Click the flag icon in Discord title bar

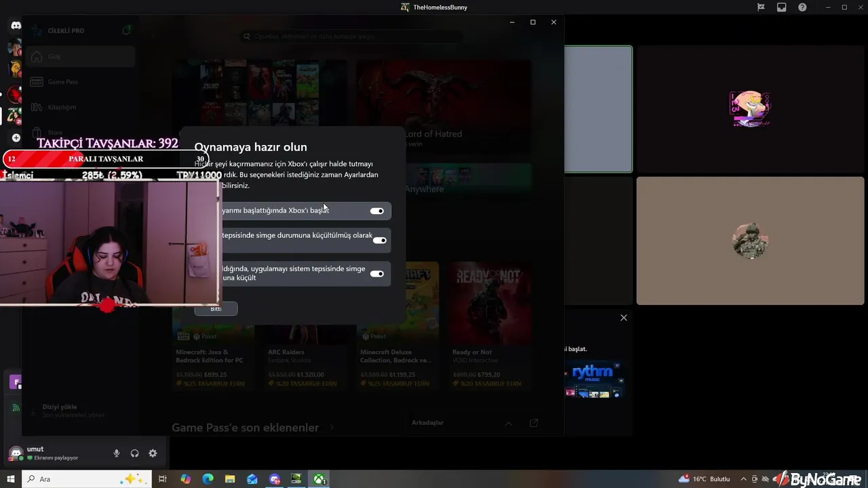[761, 7]
